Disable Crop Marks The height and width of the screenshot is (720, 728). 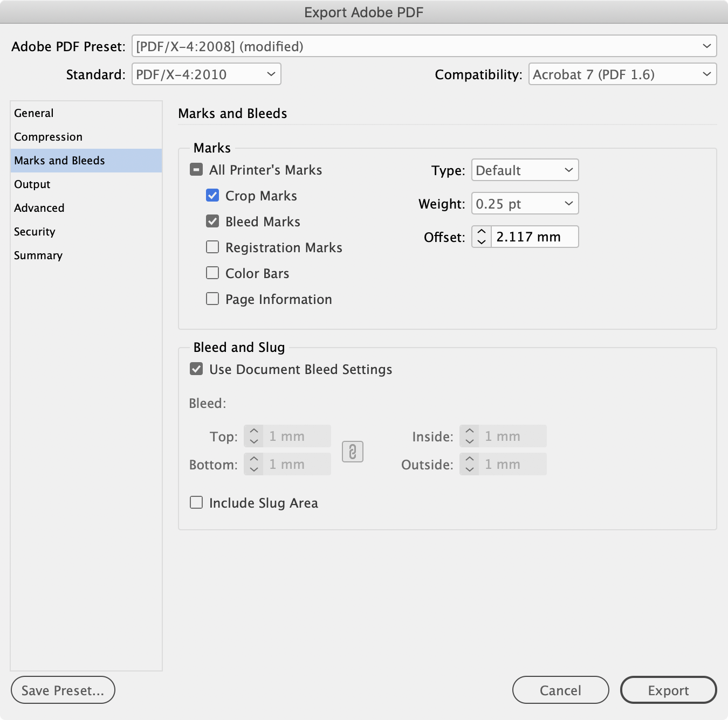pyautogui.click(x=212, y=195)
